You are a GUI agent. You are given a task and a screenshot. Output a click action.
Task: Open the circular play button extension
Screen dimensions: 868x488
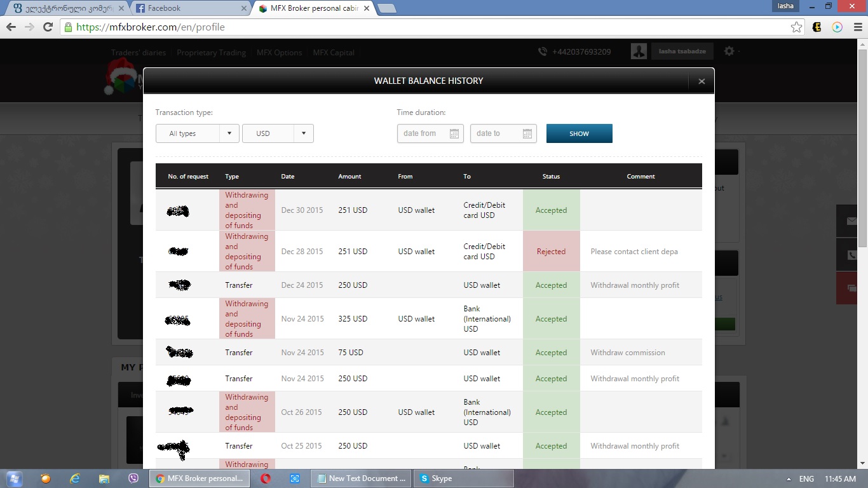pos(837,27)
